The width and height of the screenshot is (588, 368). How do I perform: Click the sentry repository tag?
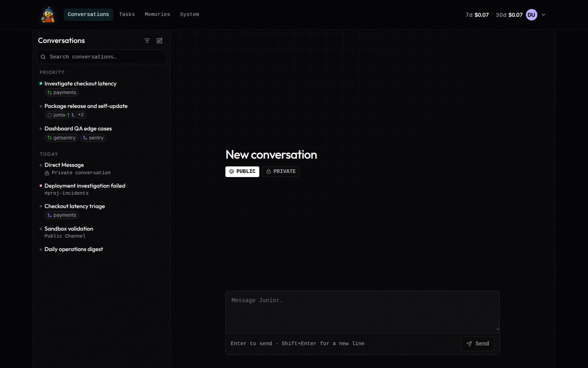point(93,138)
